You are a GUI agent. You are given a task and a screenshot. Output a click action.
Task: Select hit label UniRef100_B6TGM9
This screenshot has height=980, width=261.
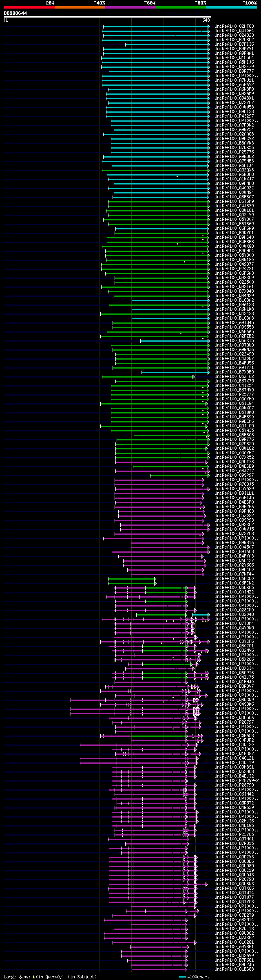pos(234,201)
